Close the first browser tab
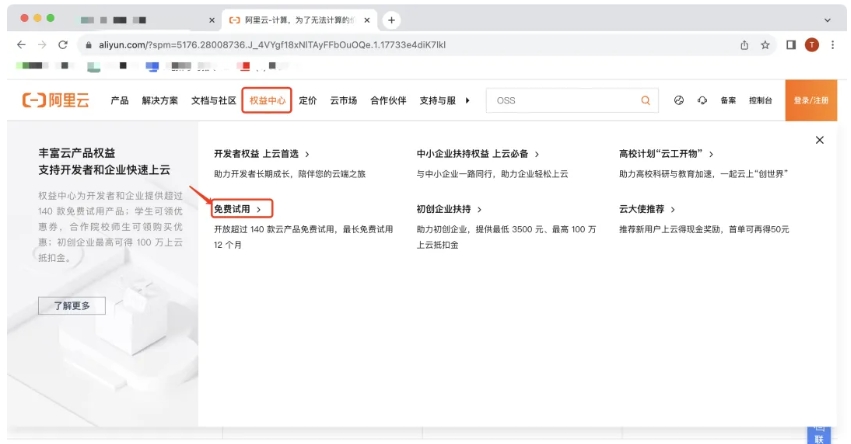The height and width of the screenshot is (444, 851). click(x=212, y=20)
